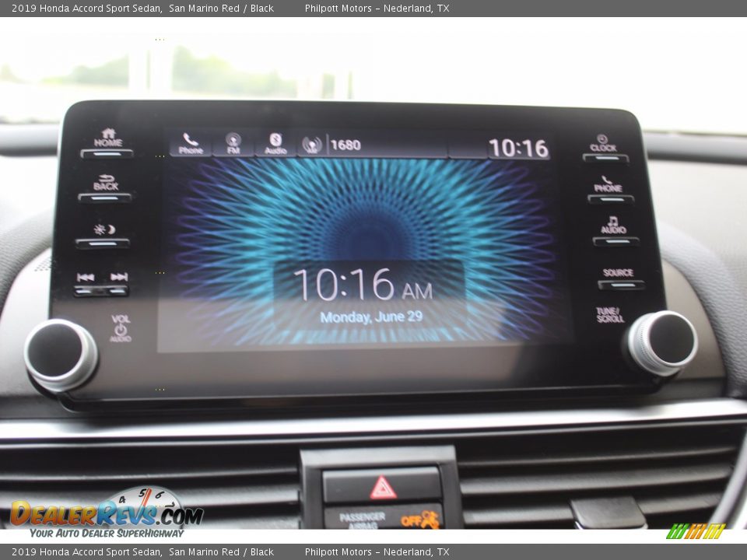Tap the PHONE hard key on the right
Screen dimensions: 747x560
[610, 190]
